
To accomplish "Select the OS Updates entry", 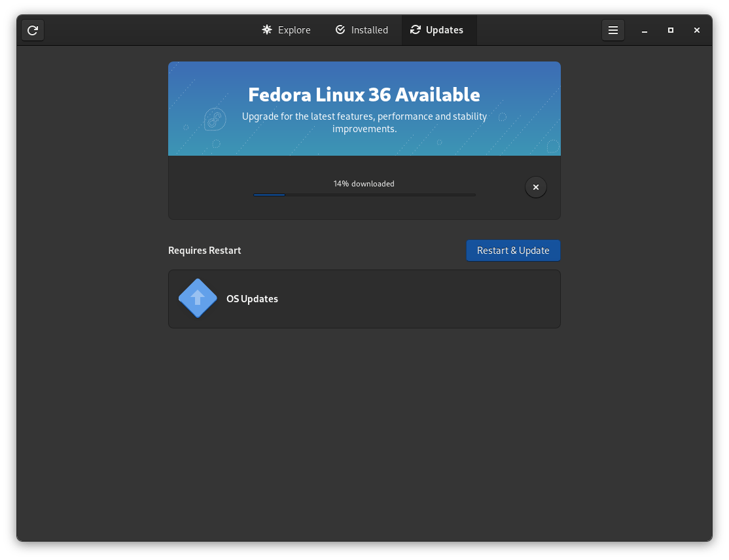I will pos(364,298).
